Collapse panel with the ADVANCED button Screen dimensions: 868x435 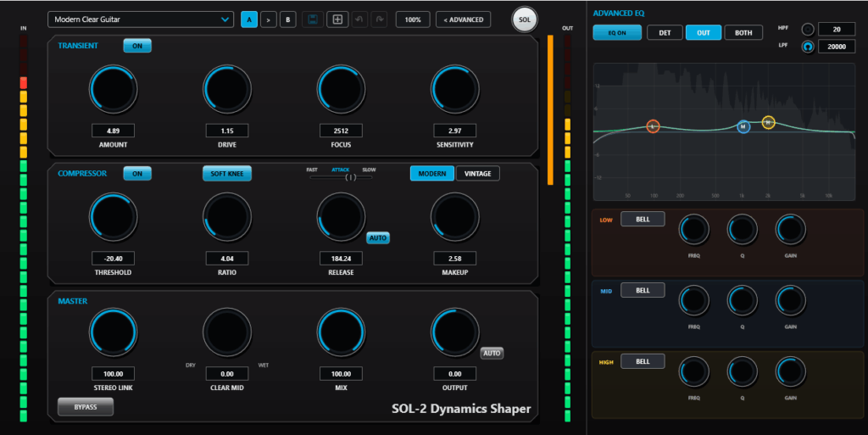(464, 20)
